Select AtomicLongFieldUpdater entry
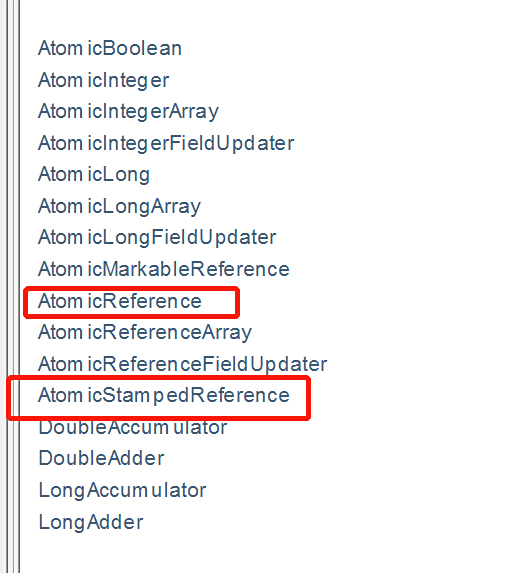530x573 pixels. (157, 238)
